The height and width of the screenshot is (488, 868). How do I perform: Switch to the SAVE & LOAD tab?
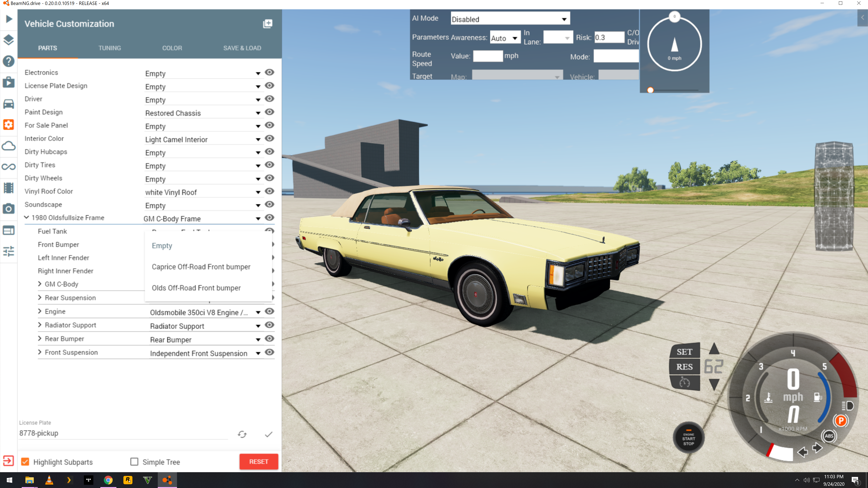pos(242,48)
